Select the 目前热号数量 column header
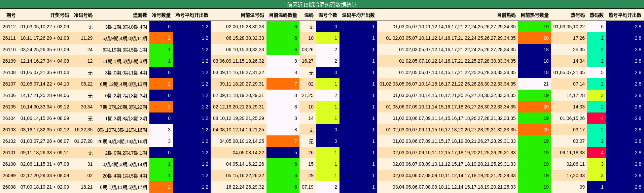This screenshot has width=644, height=193. [x=535, y=15]
